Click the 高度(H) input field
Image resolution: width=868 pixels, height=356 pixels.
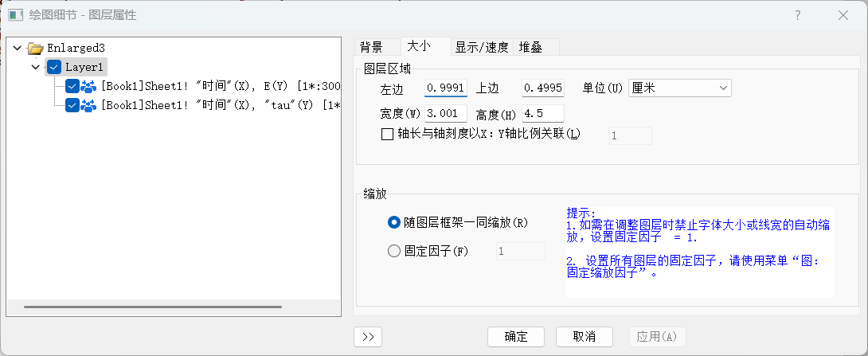543,114
